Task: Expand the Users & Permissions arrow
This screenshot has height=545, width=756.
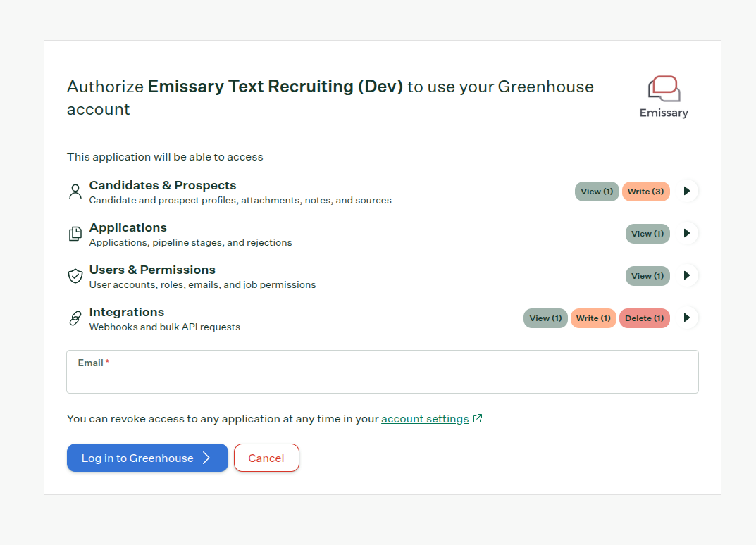Action: tap(687, 275)
